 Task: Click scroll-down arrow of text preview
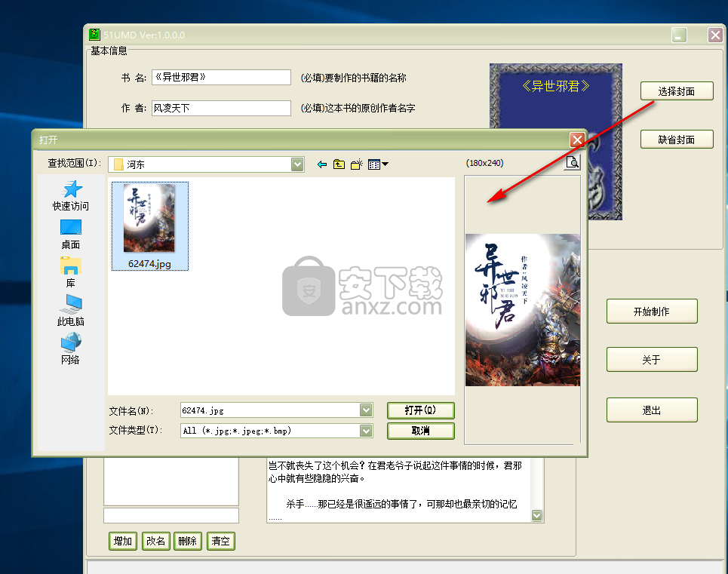[536, 515]
